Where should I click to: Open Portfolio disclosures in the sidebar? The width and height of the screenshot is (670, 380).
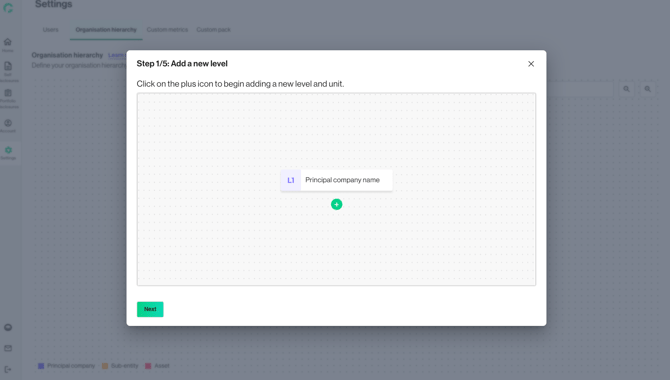click(8, 98)
